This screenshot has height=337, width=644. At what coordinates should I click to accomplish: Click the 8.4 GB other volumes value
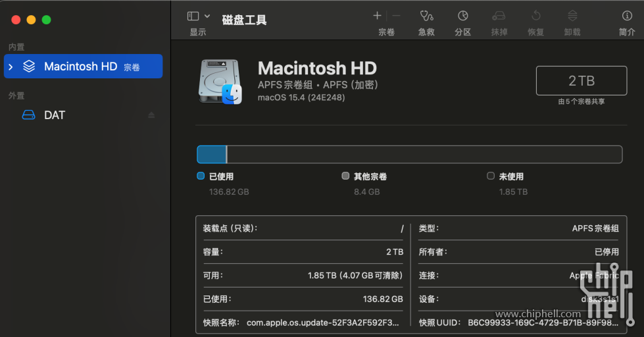point(367,192)
